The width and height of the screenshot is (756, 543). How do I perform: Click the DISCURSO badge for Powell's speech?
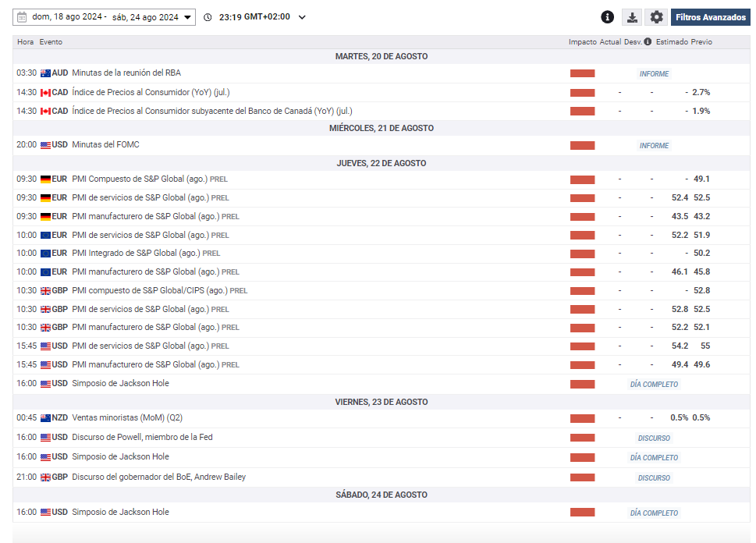pyautogui.click(x=654, y=438)
